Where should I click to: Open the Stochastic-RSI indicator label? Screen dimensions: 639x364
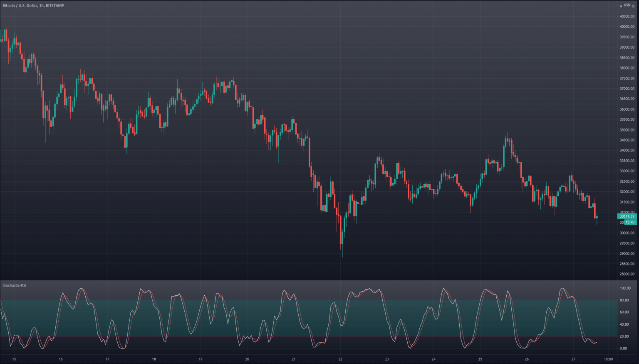(15, 286)
